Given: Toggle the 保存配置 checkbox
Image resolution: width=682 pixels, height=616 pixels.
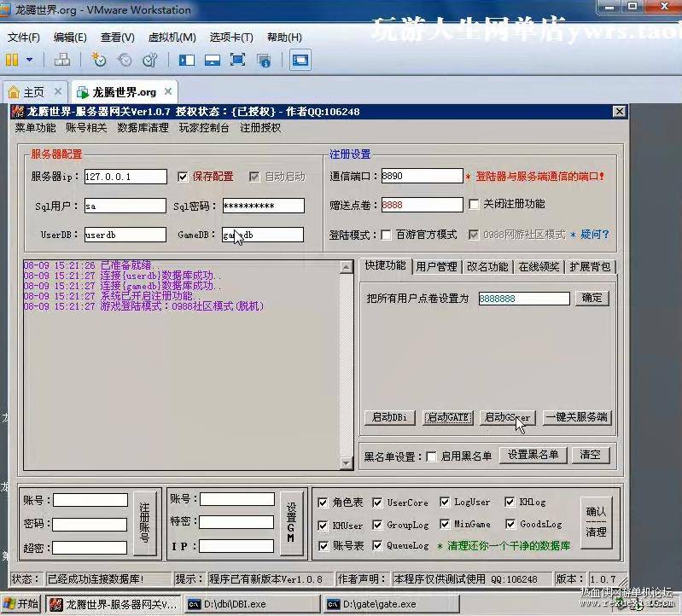Looking at the screenshot, I should coord(183,177).
